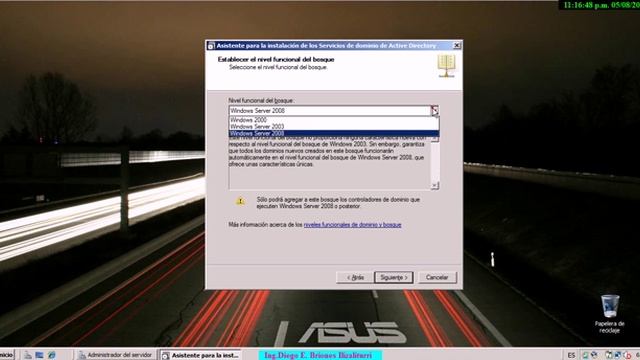
Task: Click the wizard title bar icon
Action: click(x=211, y=46)
